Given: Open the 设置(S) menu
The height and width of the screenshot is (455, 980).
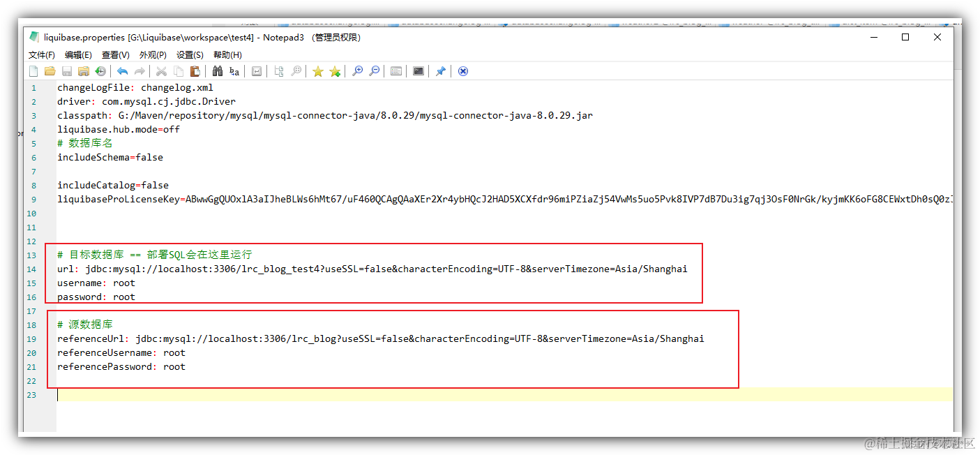Looking at the screenshot, I should (190, 54).
